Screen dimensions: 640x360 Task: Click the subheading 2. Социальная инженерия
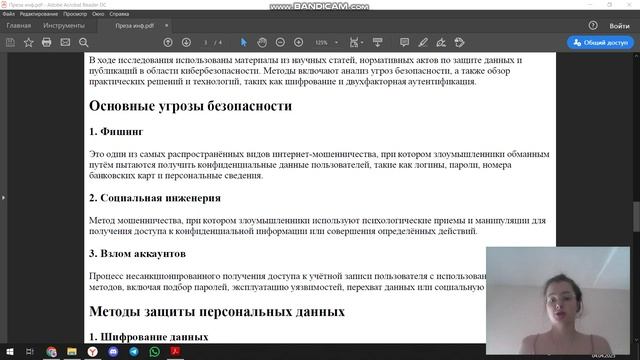pos(155,198)
